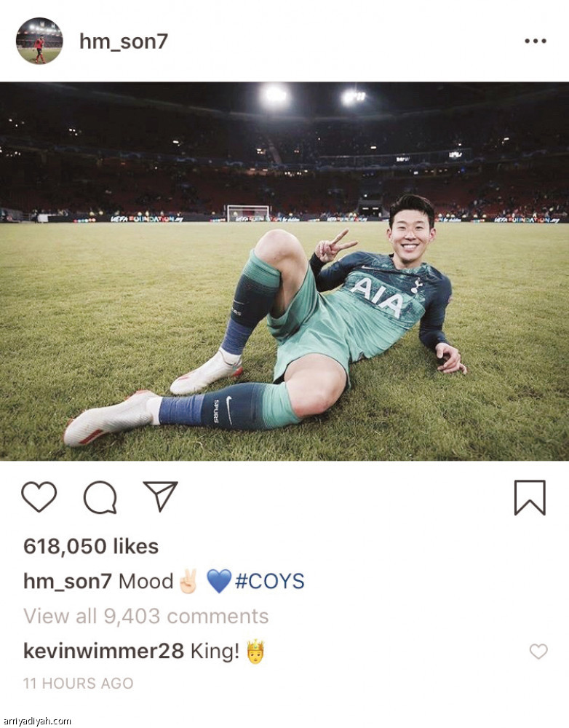This screenshot has width=569, height=728.
Task: Open comments via the speech bubble icon
Action: pos(100,497)
